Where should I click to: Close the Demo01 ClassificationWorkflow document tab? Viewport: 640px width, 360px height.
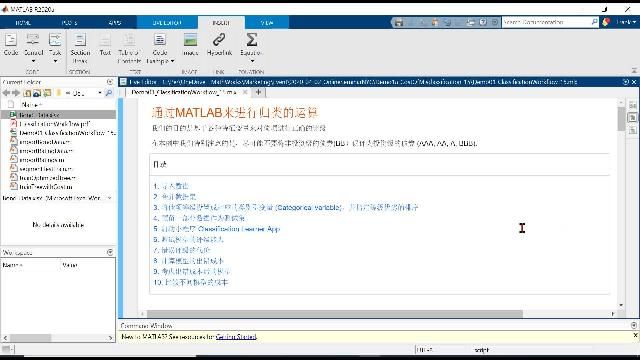(245, 92)
